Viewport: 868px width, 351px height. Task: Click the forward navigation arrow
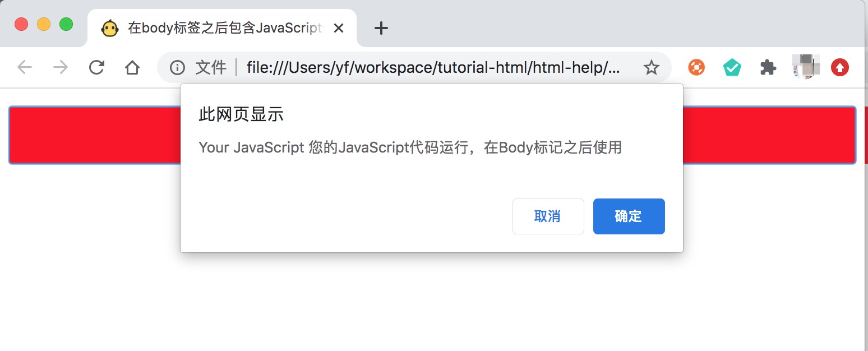pos(61,68)
